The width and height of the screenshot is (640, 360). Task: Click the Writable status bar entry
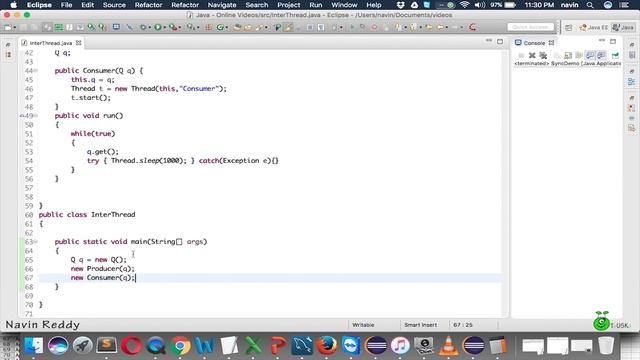[x=363, y=325]
